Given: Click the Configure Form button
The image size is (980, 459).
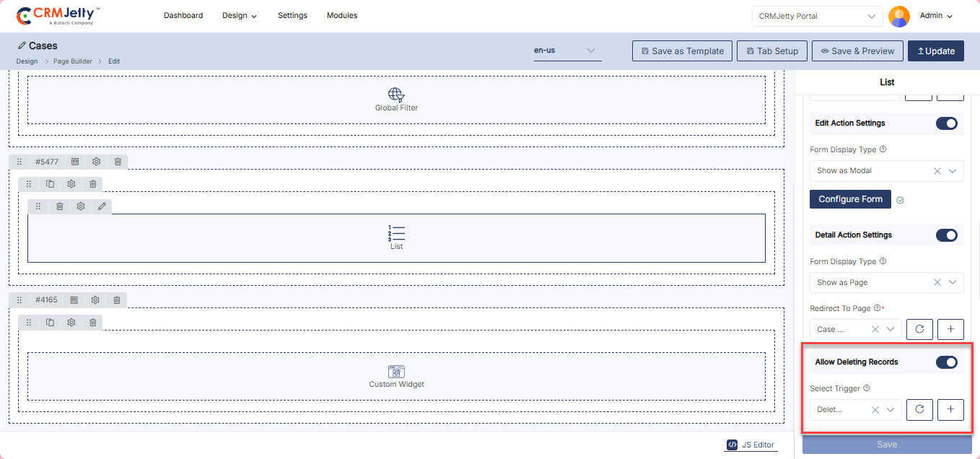Looking at the screenshot, I should pos(850,199).
